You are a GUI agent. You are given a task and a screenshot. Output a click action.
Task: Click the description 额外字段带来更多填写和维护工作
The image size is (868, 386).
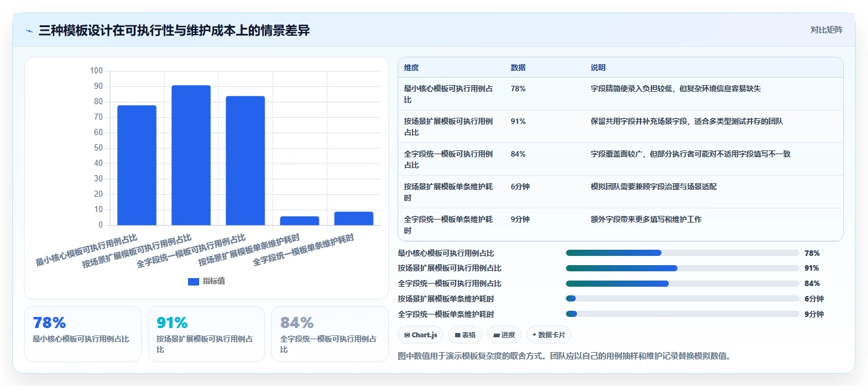pos(646,220)
